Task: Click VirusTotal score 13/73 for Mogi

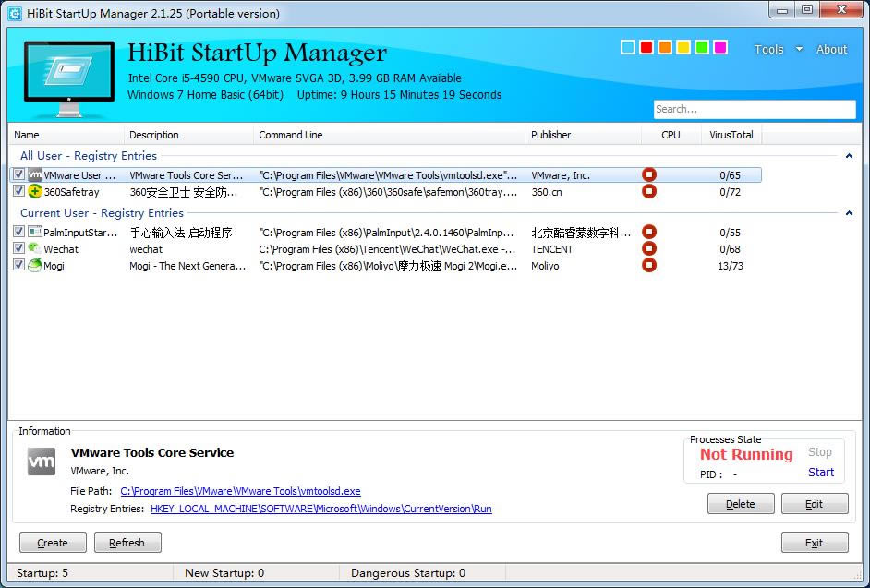Action: [731, 266]
